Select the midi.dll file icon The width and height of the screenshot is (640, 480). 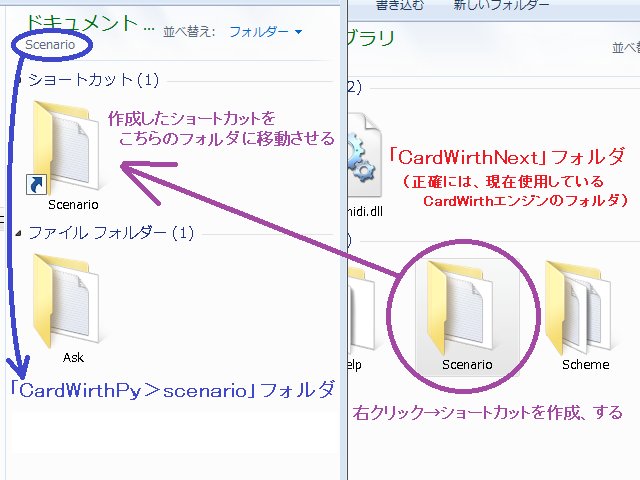coord(364,155)
